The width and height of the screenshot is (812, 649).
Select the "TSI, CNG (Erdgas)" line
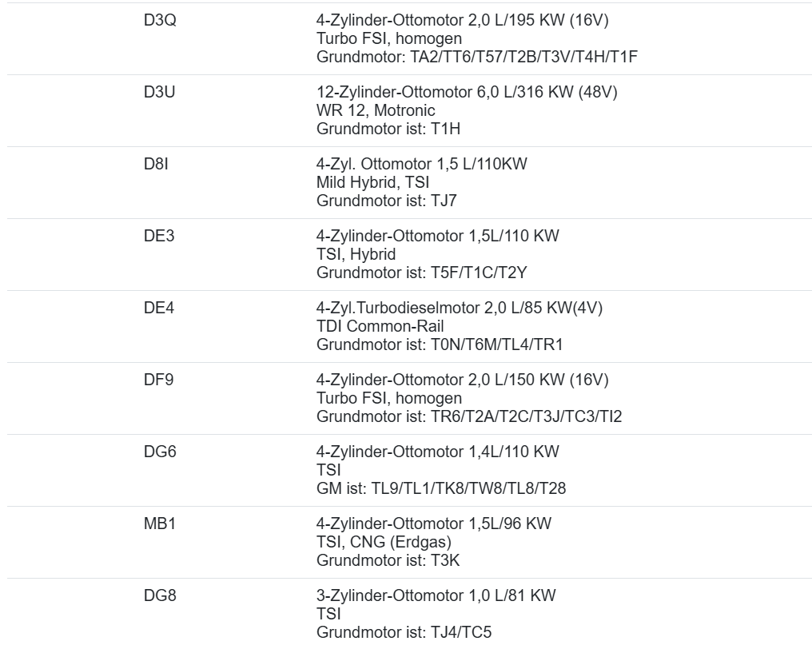coord(385,541)
